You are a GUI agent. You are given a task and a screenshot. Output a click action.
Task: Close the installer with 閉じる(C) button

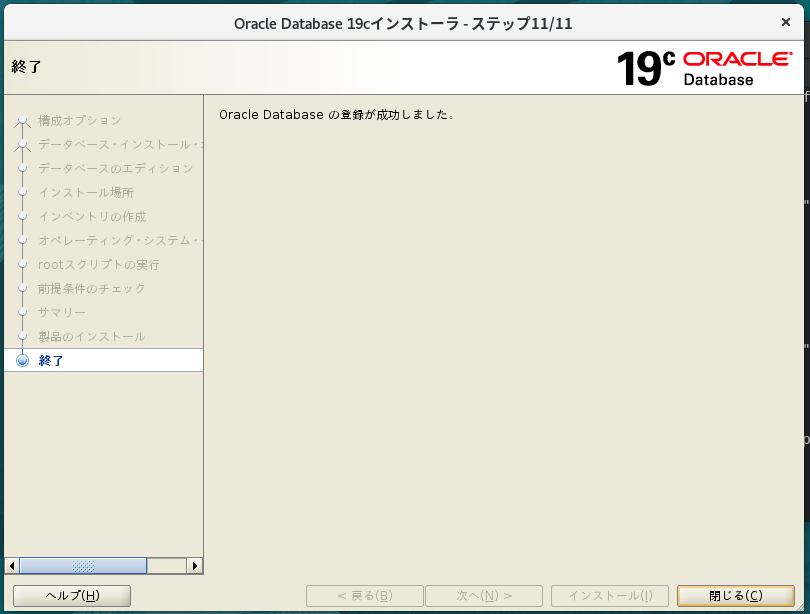[736, 596]
